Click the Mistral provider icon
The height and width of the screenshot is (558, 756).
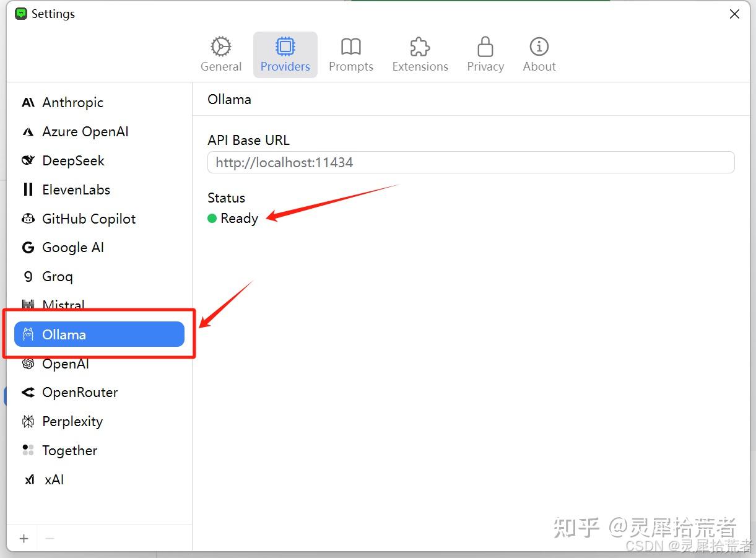pyautogui.click(x=28, y=305)
